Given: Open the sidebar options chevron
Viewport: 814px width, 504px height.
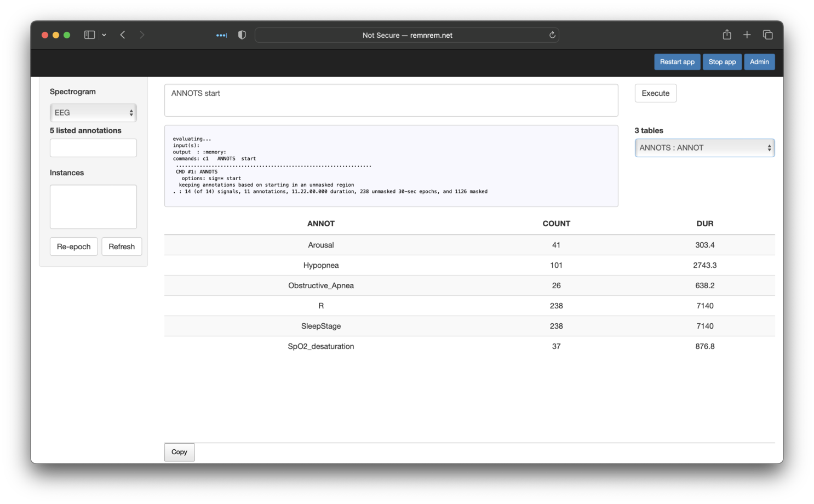Looking at the screenshot, I should 104,35.
